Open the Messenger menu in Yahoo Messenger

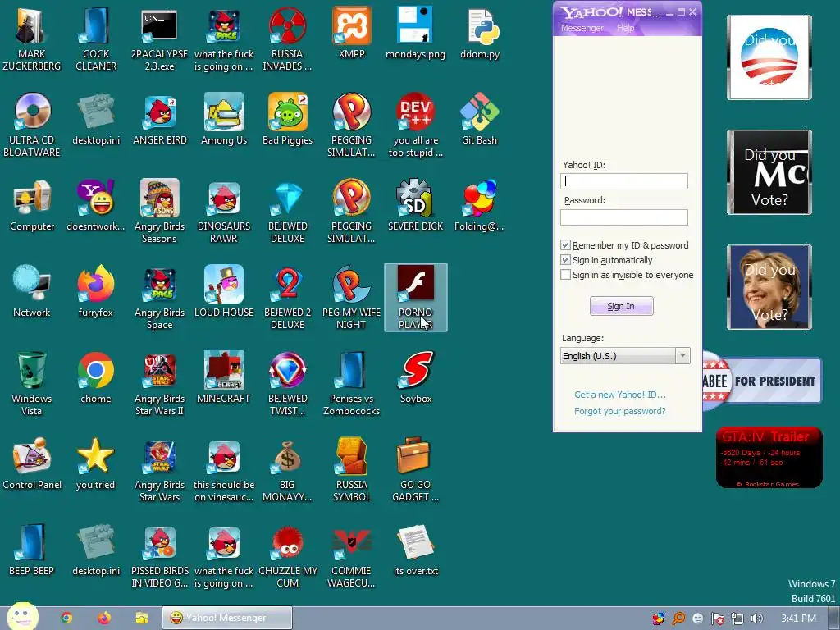point(582,28)
